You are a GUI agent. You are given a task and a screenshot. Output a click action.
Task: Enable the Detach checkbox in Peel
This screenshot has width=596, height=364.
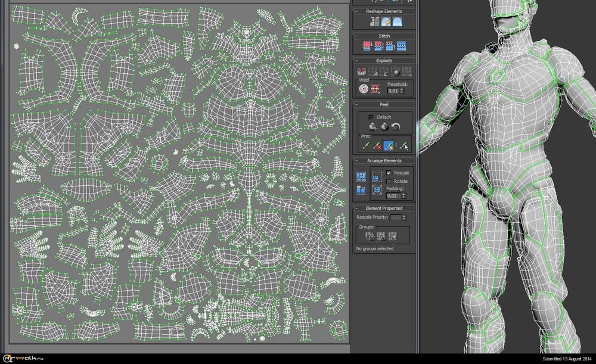coord(371,117)
